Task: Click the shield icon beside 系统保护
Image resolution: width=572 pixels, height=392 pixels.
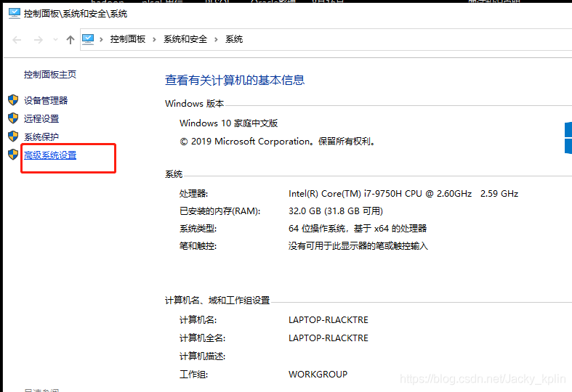Action: (x=12, y=136)
